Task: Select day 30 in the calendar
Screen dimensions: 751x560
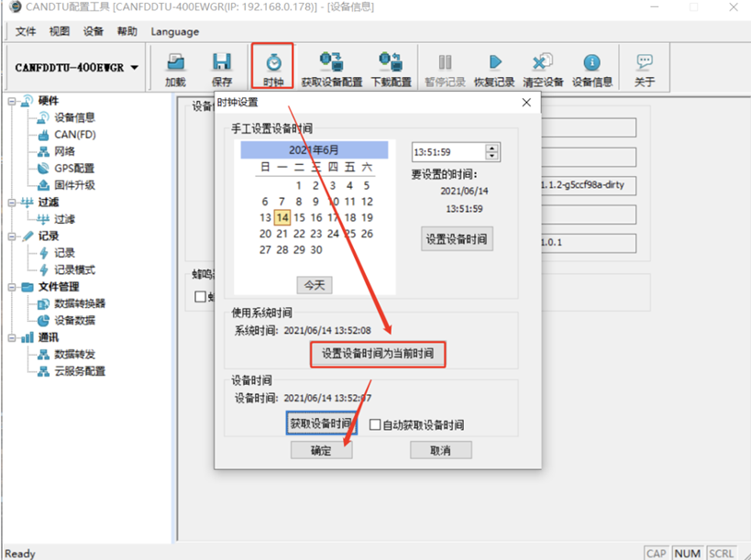Action: [x=316, y=250]
